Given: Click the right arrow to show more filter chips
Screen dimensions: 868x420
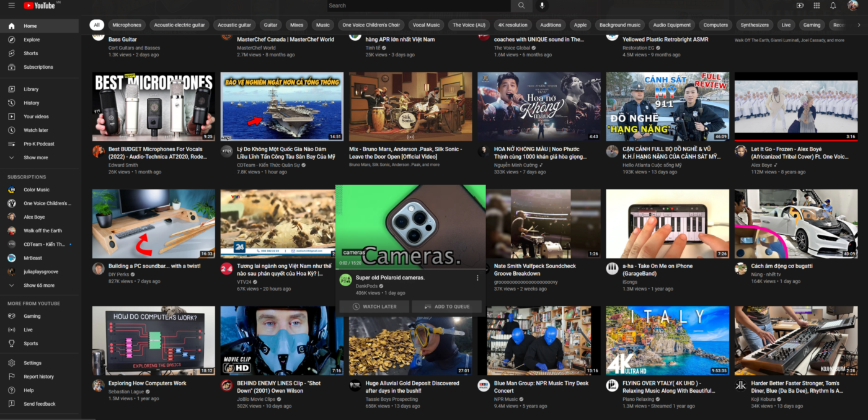Looking at the screenshot, I should point(859,25).
